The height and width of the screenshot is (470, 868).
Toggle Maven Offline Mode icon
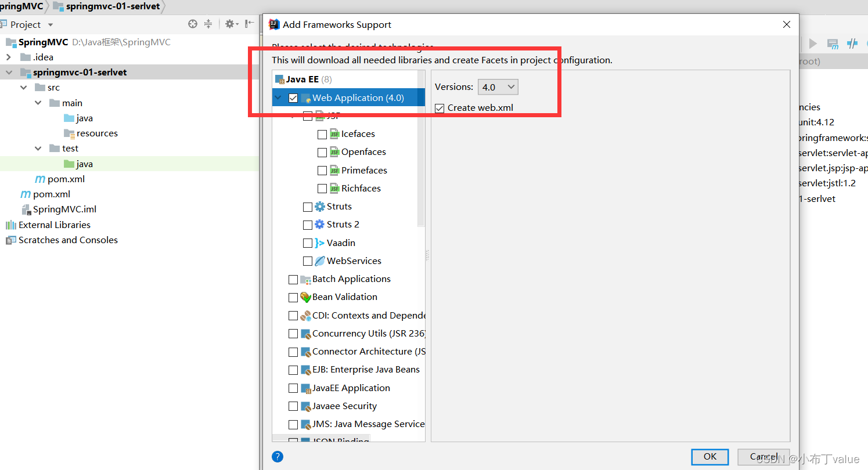[x=852, y=44]
